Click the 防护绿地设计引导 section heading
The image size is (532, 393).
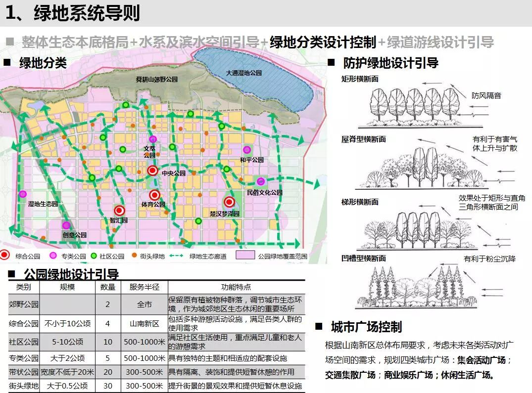[391, 63]
